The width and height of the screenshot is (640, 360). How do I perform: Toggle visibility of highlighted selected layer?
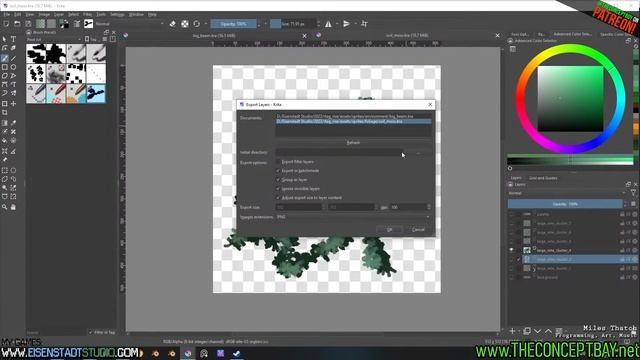(511, 259)
